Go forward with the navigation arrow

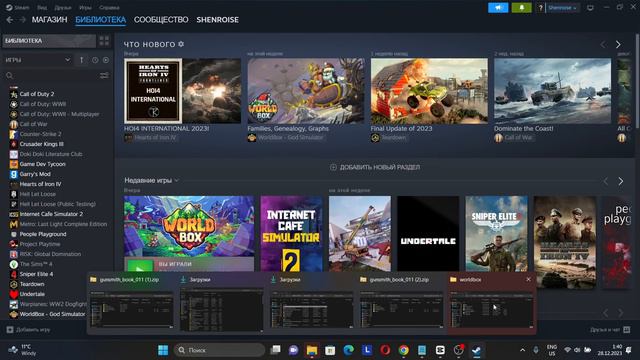tap(22, 20)
